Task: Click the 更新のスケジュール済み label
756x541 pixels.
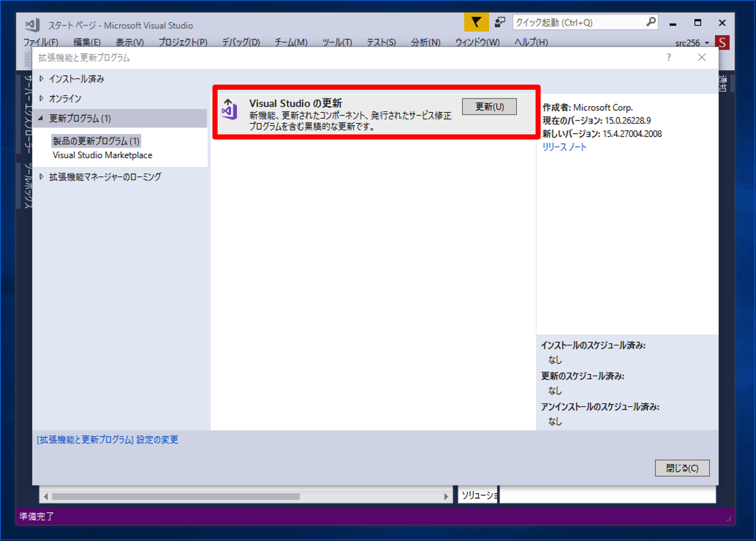Action: click(583, 376)
